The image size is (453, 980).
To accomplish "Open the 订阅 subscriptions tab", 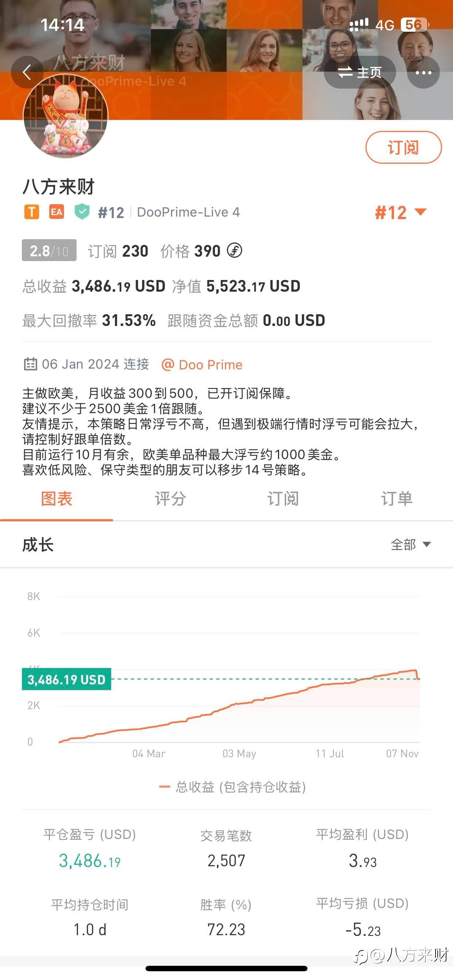I will pyautogui.click(x=283, y=499).
